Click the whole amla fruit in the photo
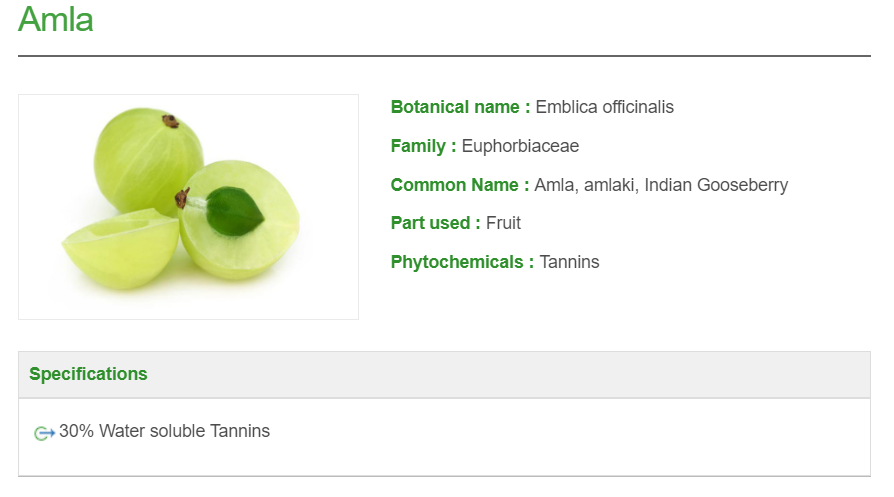 pos(147,158)
